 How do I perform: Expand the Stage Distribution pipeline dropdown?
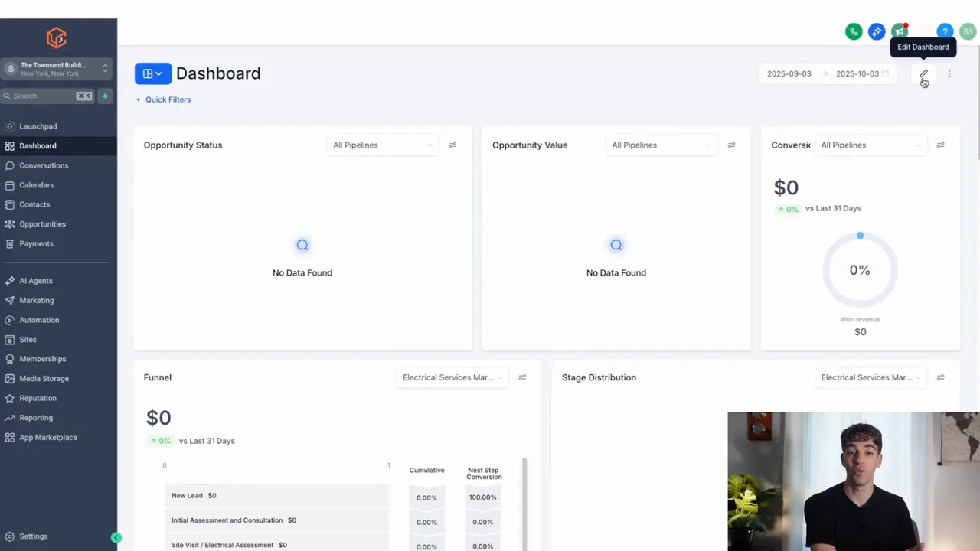(871, 377)
